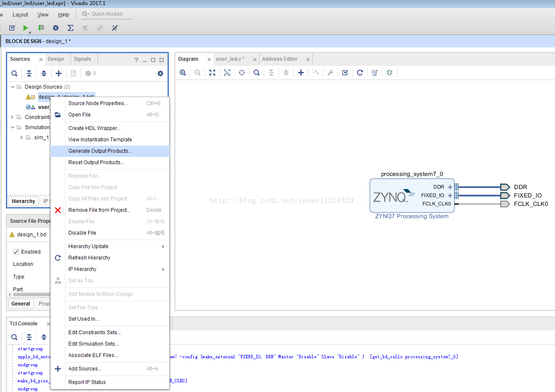
Task: Click the crossed-out pin icon in main toolbar
Action: (x=114, y=28)
